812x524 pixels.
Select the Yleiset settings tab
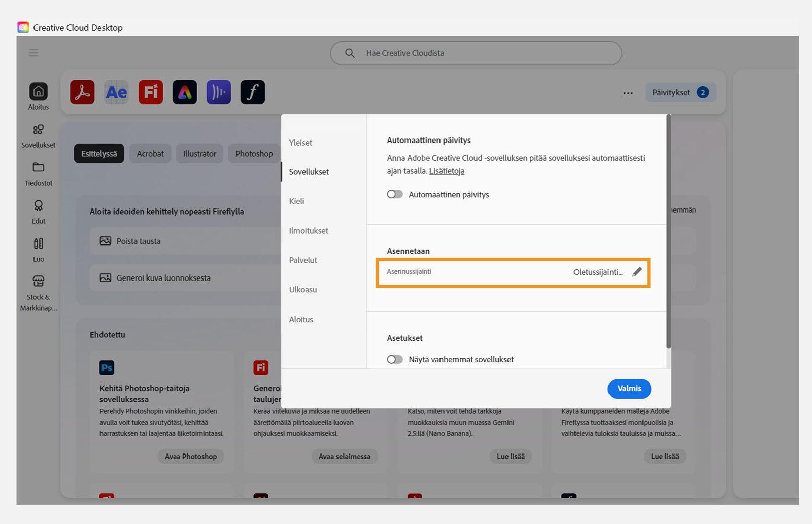coord(300,143)
